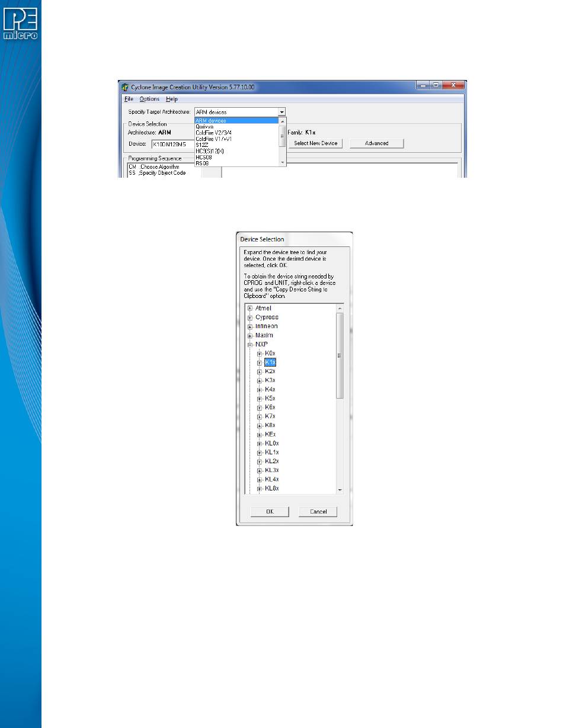Screen dimensions: 563x728
Task: Cancel the Device Selection dialog
Action: pos(318,512)
